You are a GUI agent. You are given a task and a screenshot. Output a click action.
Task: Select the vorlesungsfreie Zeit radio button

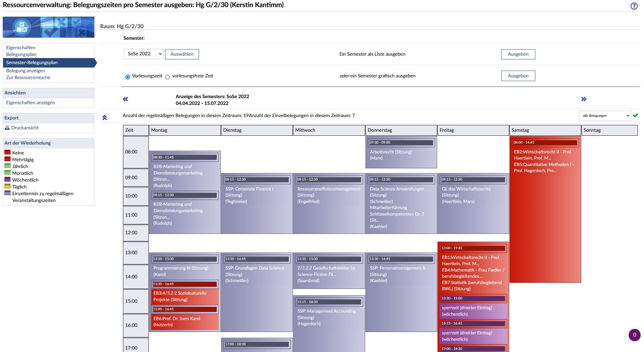pos(167,77)
